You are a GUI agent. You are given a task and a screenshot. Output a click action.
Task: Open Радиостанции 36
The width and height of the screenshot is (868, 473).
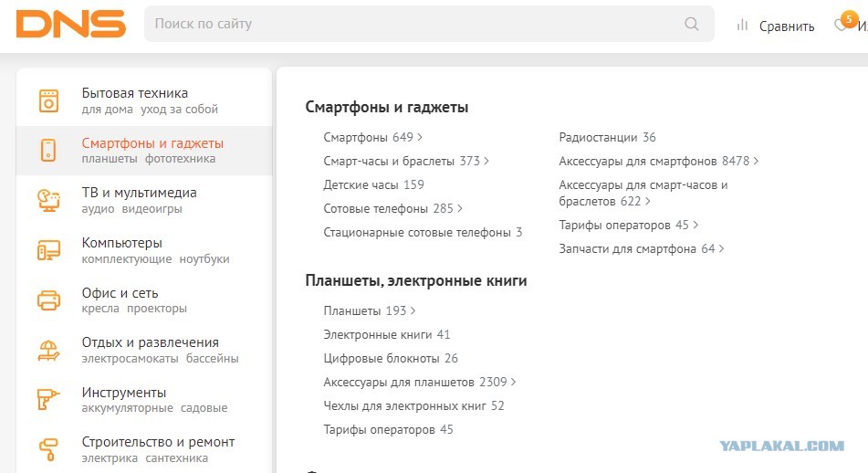[607, 137]
